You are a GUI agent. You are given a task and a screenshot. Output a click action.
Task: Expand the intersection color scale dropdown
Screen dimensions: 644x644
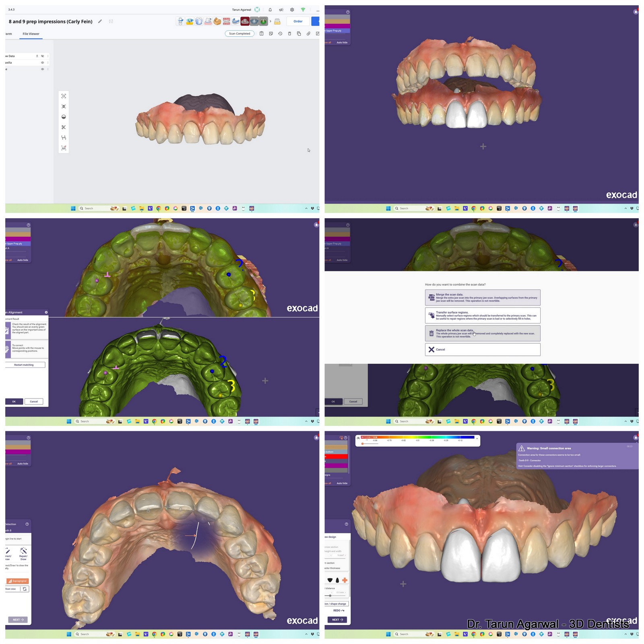(477, 438)
